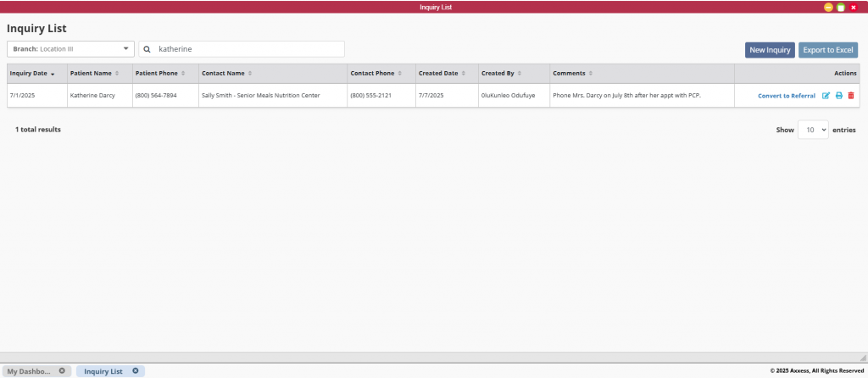868x378 pixels.
Task: Sort by Patient Name column
Action: 93,73
